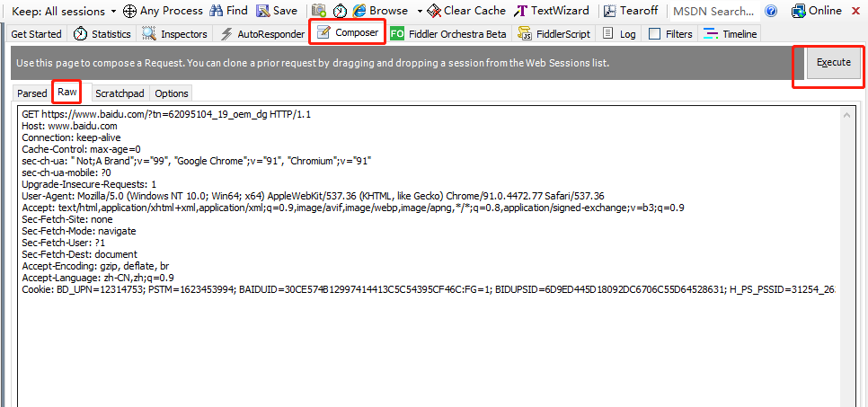Close the toolbar with the red X
Image resolution: width=868 pixels, height=407 pixels.
855,11
